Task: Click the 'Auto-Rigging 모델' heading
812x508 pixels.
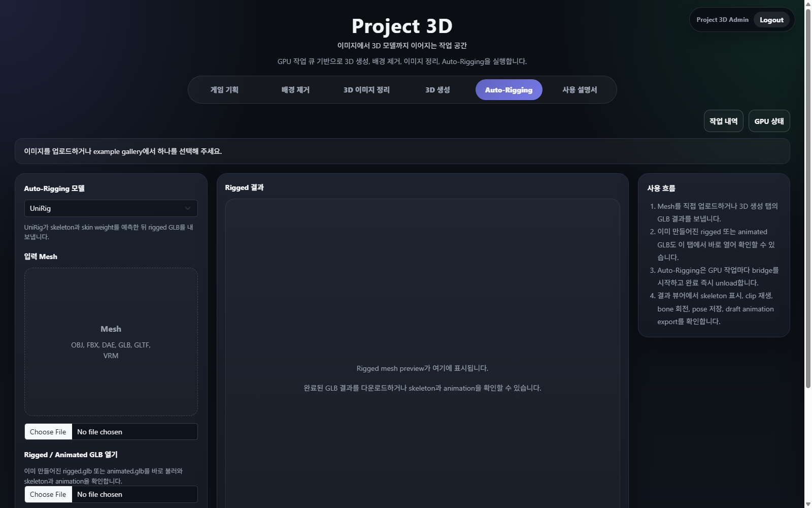Action: coord(54,188)
